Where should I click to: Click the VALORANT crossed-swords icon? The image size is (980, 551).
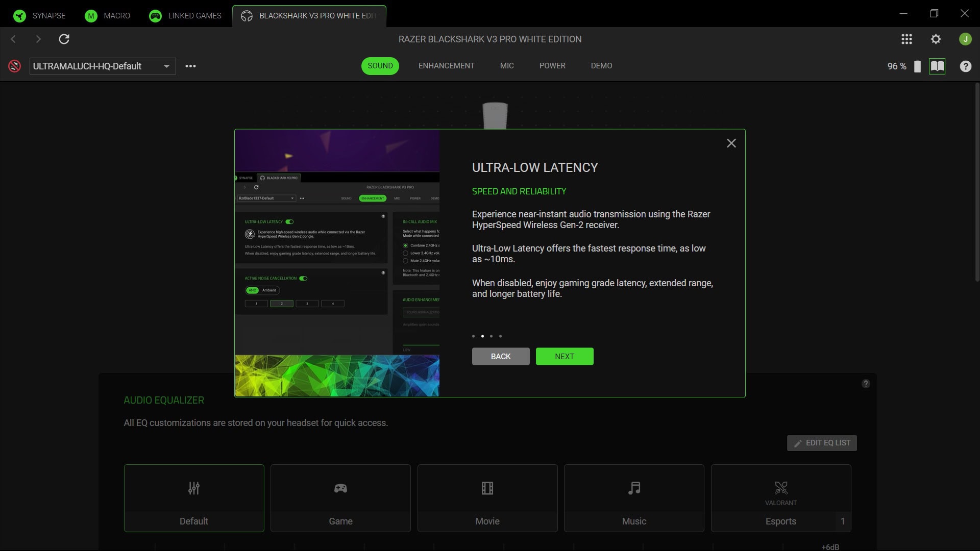point(781,488)
